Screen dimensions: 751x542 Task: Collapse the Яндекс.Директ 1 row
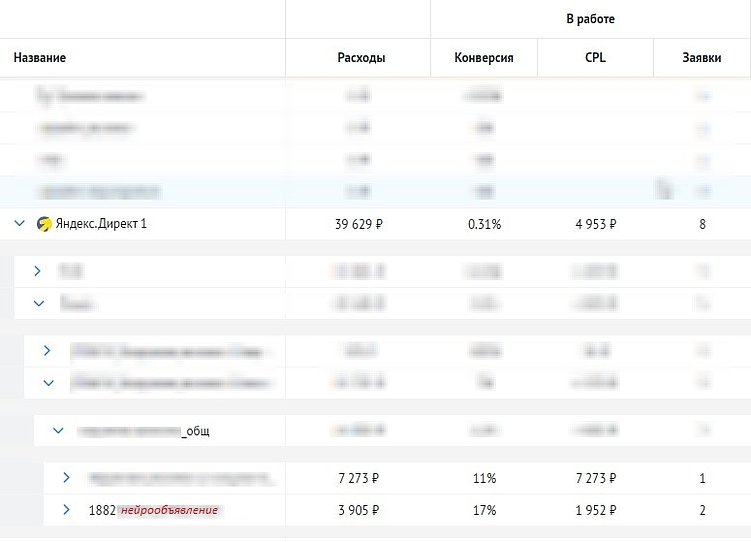[x=19, y=224]
